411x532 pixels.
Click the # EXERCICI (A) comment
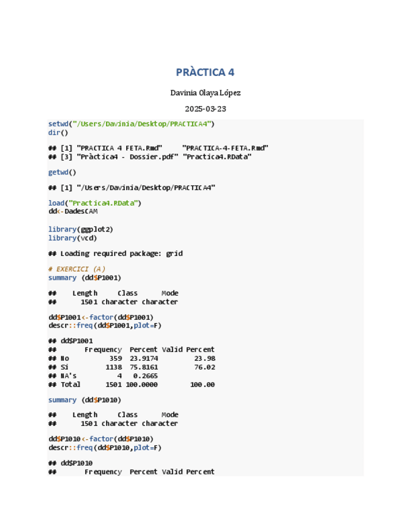tap(77, 269)
